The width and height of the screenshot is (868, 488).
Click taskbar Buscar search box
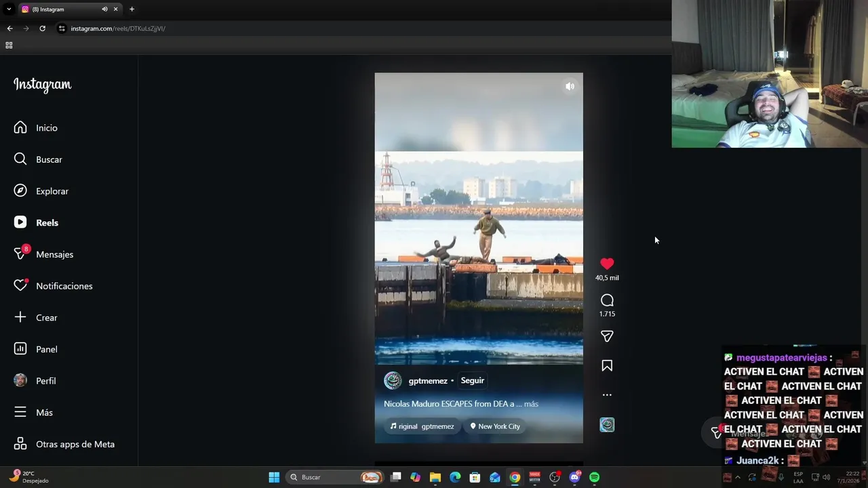tap(334, 477)
